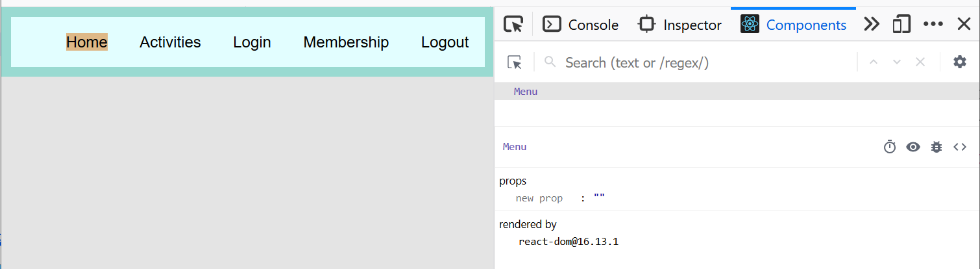Viewport: 980px width, 269px height.
Task: Click the new prop name field
Action: click(539, 198)
